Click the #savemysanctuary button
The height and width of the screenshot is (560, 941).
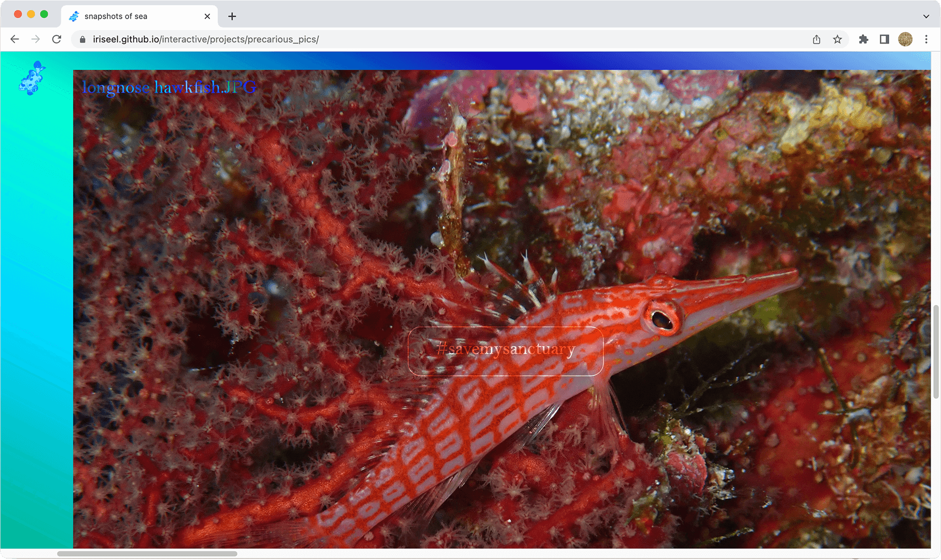coord(505,351)
